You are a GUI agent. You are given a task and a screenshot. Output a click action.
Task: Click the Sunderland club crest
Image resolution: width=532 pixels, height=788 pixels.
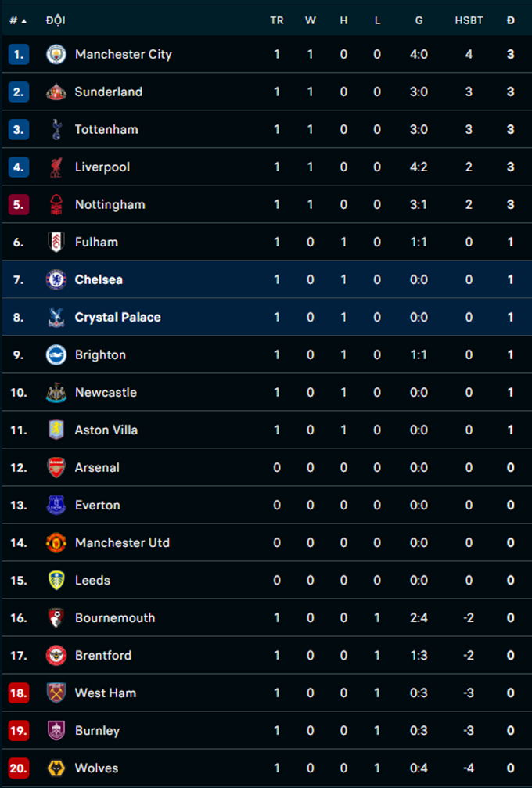click(56, 92)
